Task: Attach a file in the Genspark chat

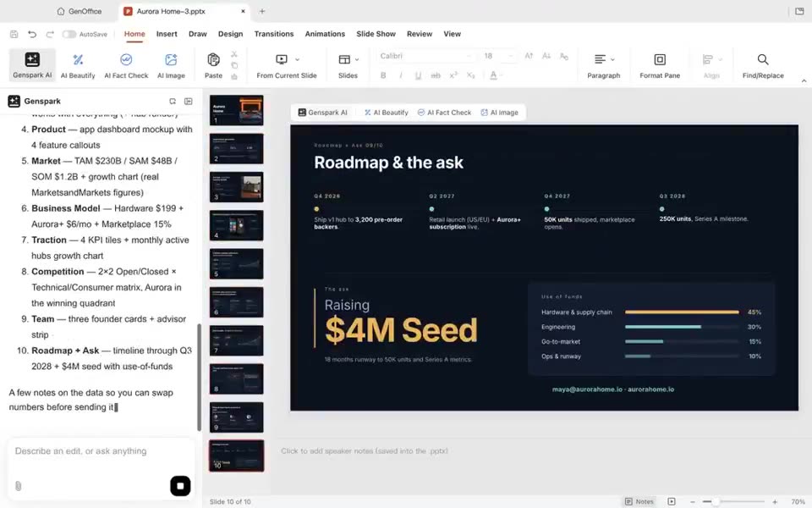Action: (x=18, y=486)
